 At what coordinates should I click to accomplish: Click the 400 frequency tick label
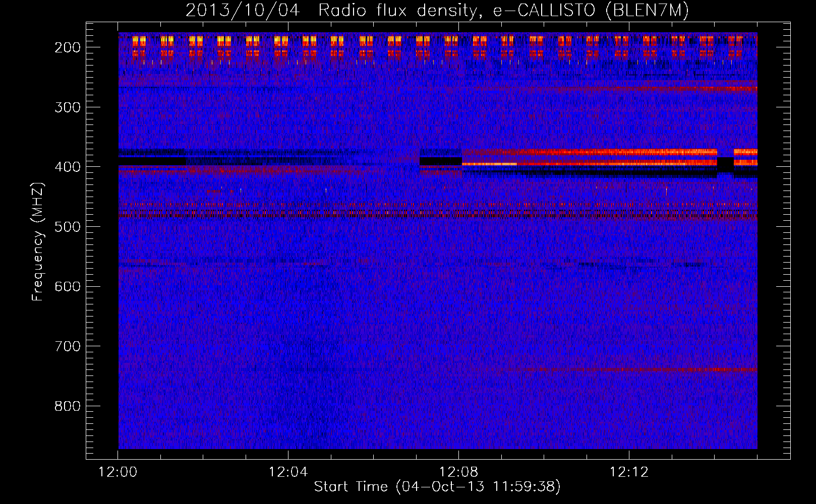[67, 167]
